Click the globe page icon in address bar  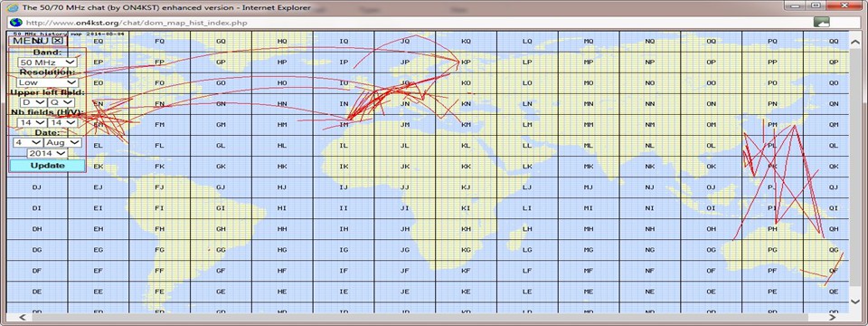15,23
